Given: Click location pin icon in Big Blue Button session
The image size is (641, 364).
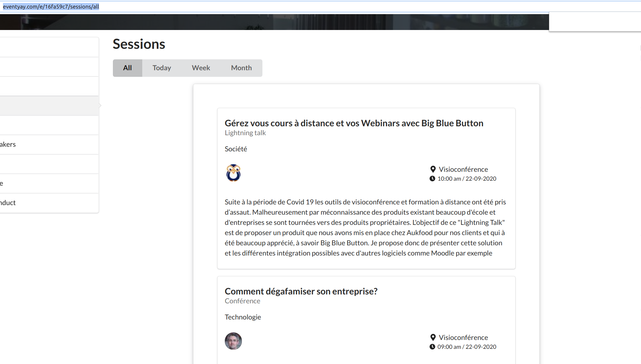Looking at the screenshot, I should coord(433,169).
